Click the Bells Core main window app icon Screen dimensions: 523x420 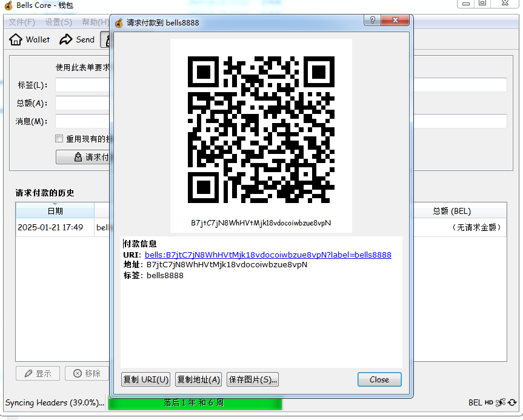point(8,5)
